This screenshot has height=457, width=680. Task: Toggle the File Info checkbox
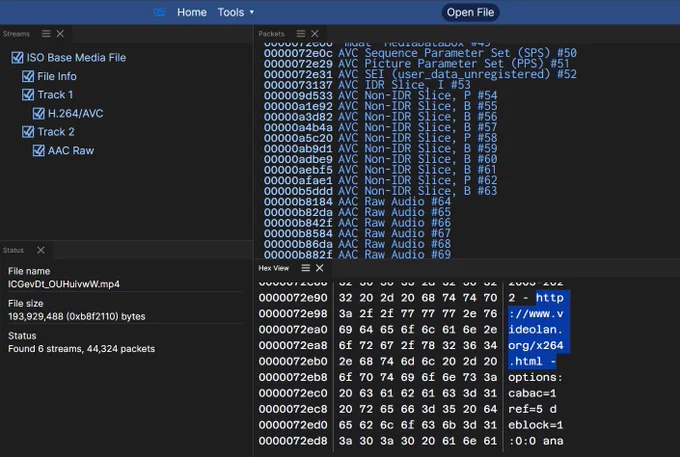pos(28,76)
